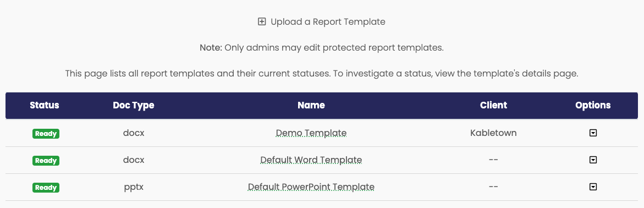Select the Default PowerPoint Template link
Screen dimensions: 644x208
311,187
